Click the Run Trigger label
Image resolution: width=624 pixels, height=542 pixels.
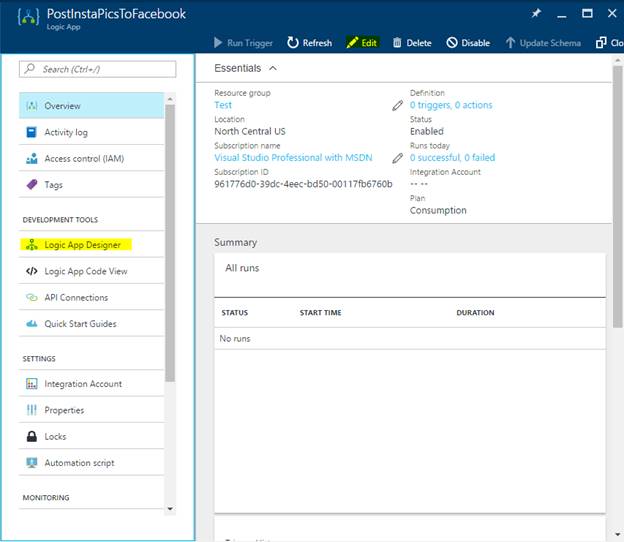click(x=250, y=43)
